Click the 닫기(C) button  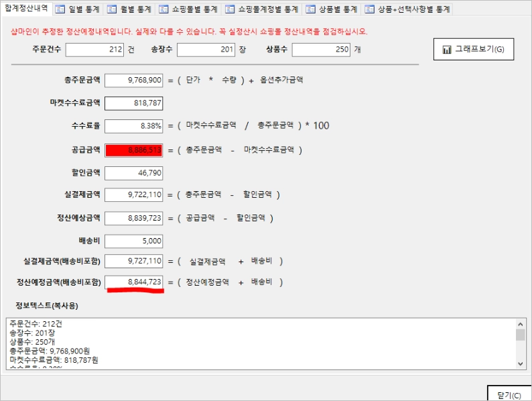pyautogui.click(x=509, y=394)
